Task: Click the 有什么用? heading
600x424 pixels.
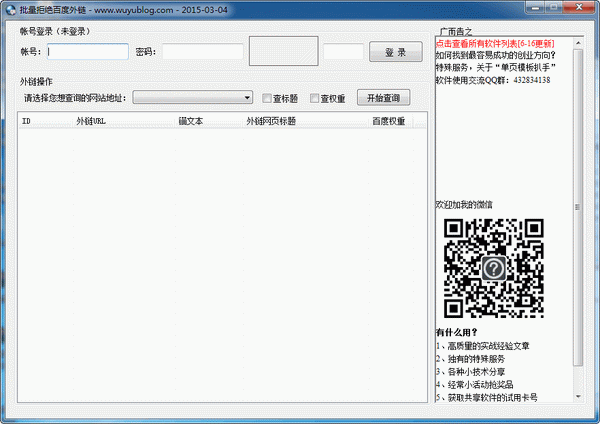Action: 457,332
